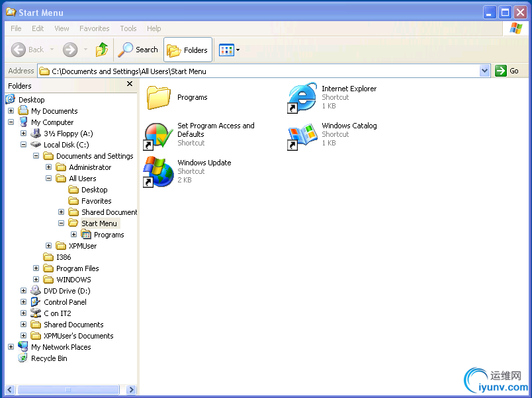Expand the My Documents tree node
The image size is (532, 398).
coord(11,110)
